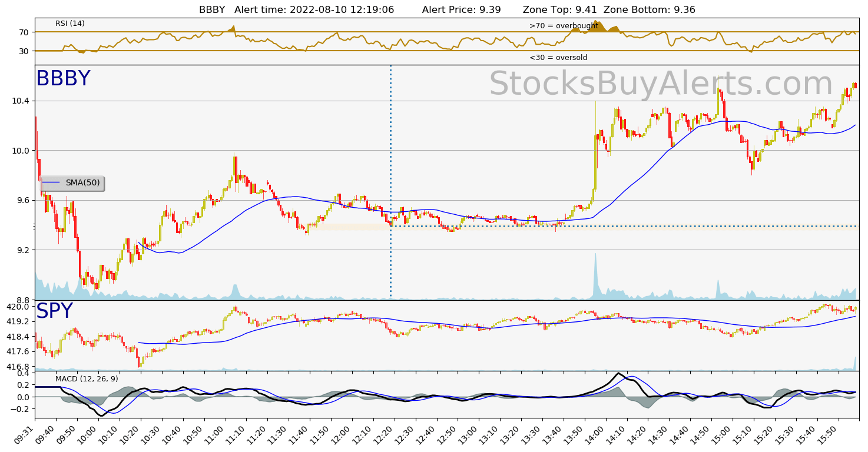Click the SPY axis label 419.2
Image resolution: width=868 pixels, height=452 pixels.
click(19, 322)
